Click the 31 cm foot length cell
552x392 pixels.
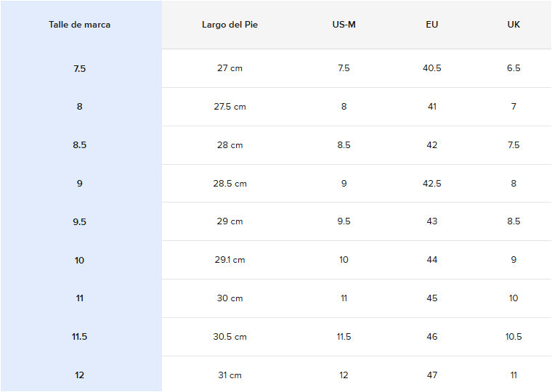coord(230,375)
